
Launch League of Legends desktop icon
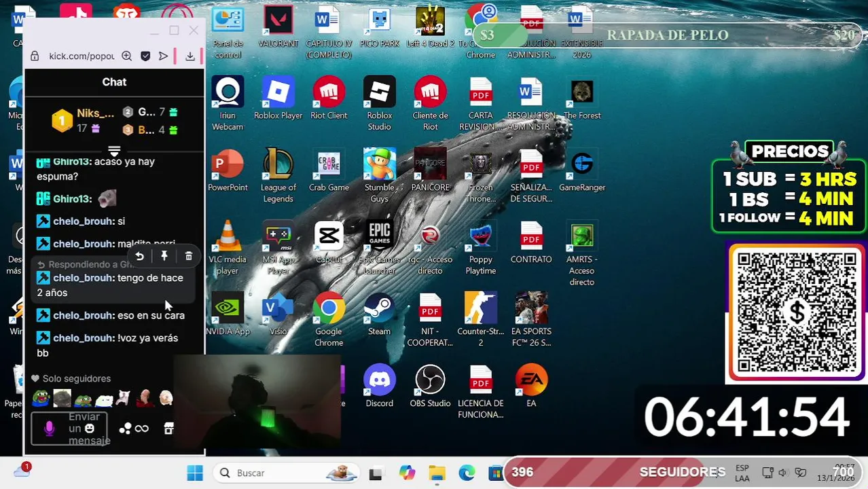click(x=278, y=176)
